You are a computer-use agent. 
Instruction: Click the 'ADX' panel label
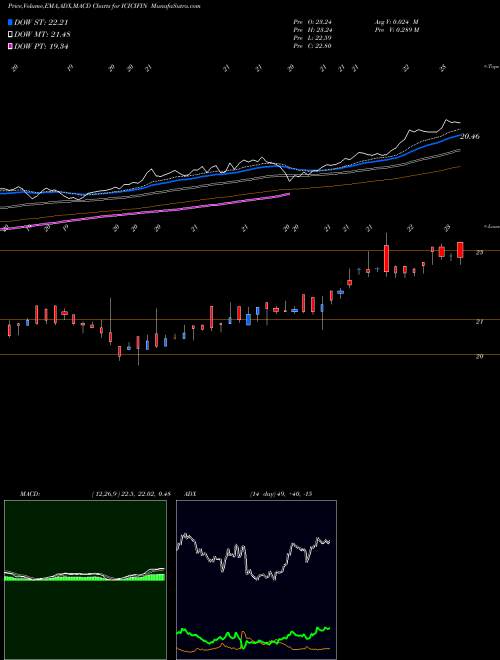click(x=190, y=494)
